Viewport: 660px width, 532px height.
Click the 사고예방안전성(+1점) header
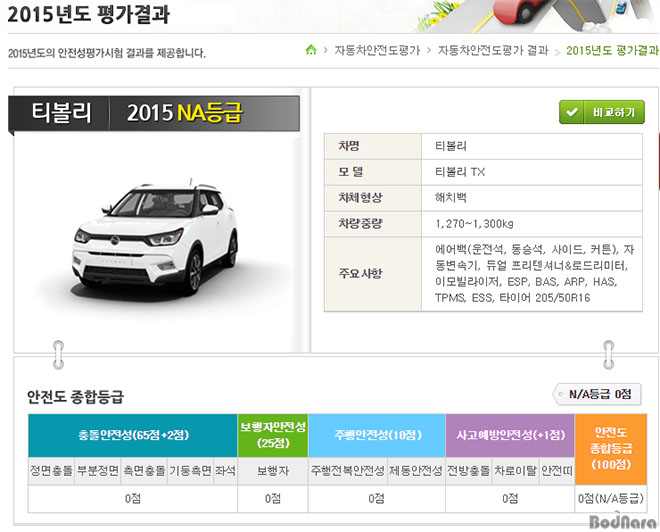click(x=510, y=435)
